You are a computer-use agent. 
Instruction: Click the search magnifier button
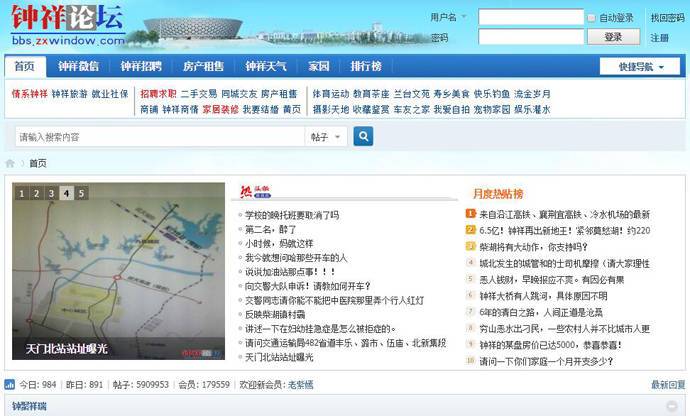pyautogui.click(x=363, y=136)
